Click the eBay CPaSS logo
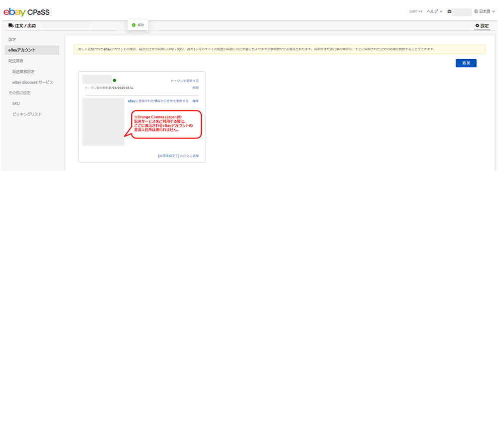The width and height of the screenshot is (498, 448). 26,12
